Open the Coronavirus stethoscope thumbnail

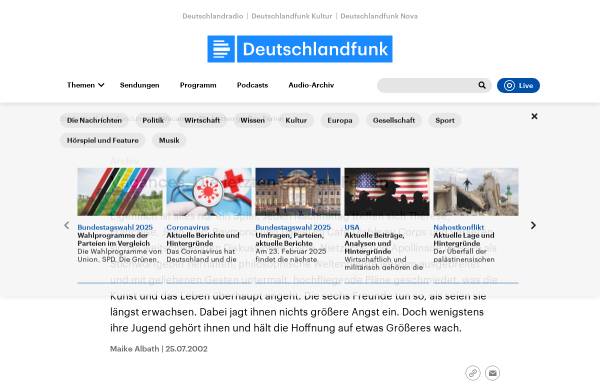(209, 192)
